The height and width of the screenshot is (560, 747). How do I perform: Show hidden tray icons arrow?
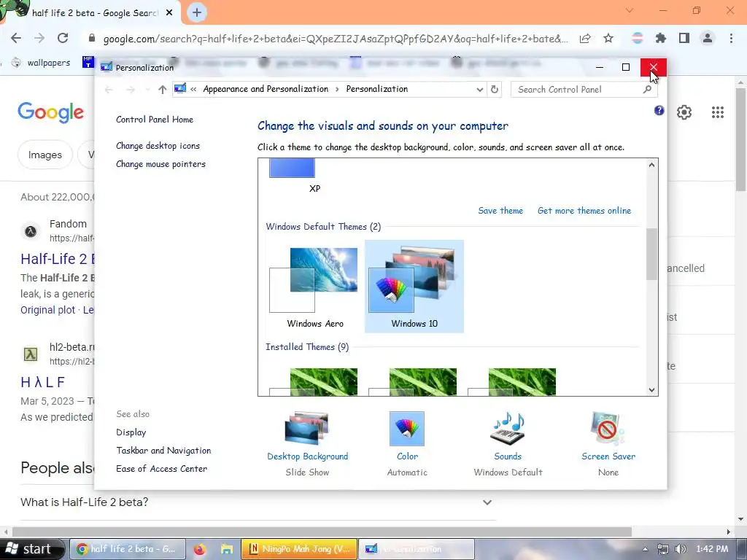tap(645, 549)
